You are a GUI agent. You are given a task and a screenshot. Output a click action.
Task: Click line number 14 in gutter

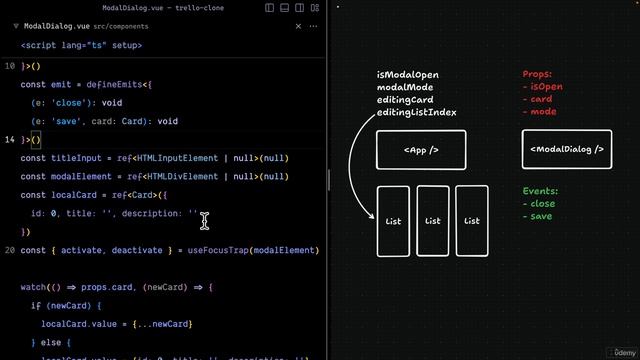[x=10, y=140]
